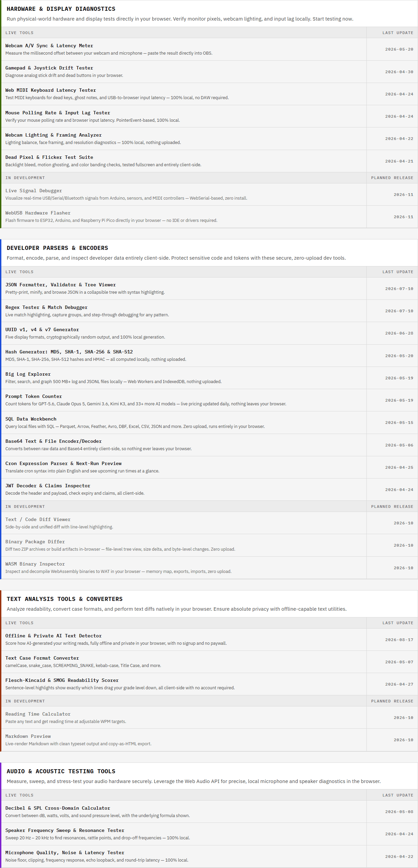The width and height of the screenshot is (418, 868).
Task: Click the Developer Parsers & Encoders heading
Action: pyautogui.click(x=57, y=248)
